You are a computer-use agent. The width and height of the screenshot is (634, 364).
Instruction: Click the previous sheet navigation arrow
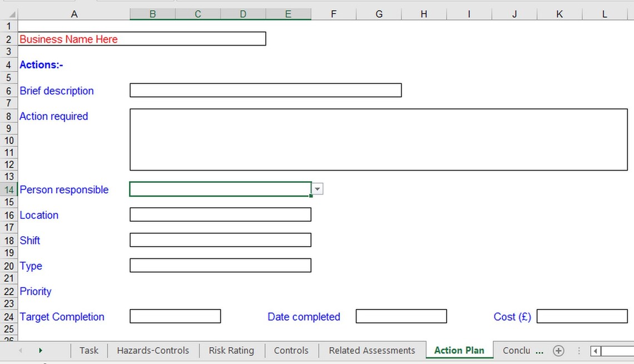pyautogui.click(x=21, y=351)
